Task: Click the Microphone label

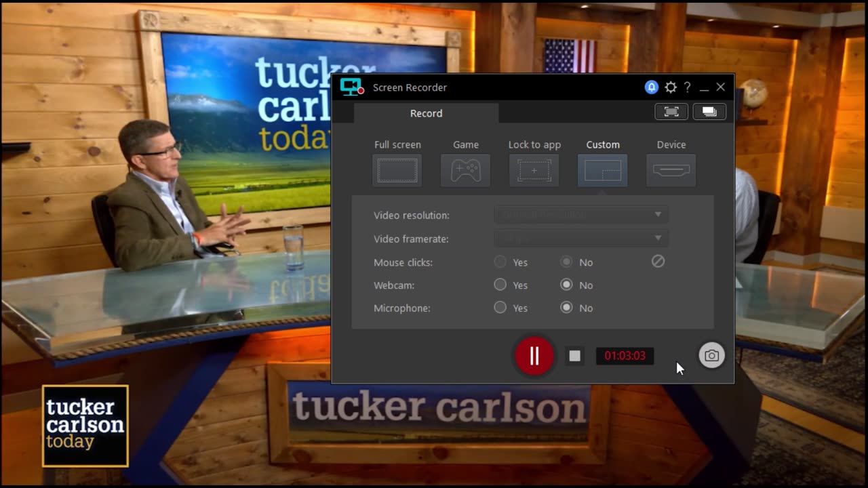Action: tap(402, 308)
